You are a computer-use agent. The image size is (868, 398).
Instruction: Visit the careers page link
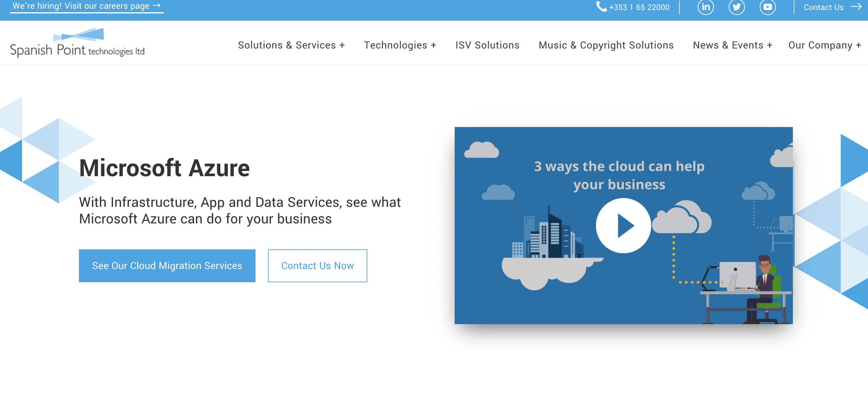[87, 6]
